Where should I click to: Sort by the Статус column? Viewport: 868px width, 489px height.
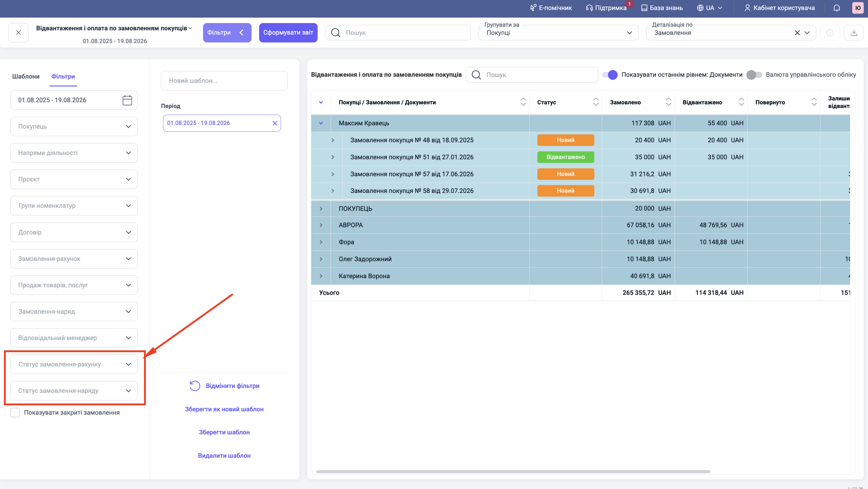[x=596, y=102]
